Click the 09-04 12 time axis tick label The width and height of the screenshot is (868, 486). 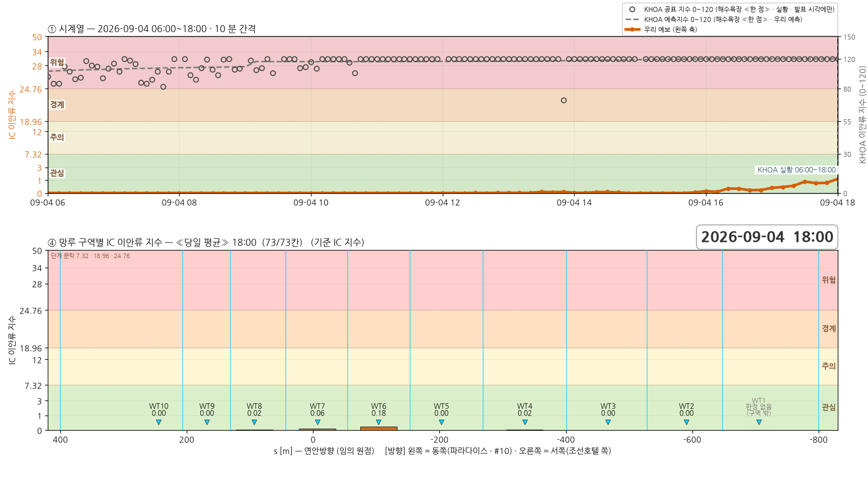point(442,203)
